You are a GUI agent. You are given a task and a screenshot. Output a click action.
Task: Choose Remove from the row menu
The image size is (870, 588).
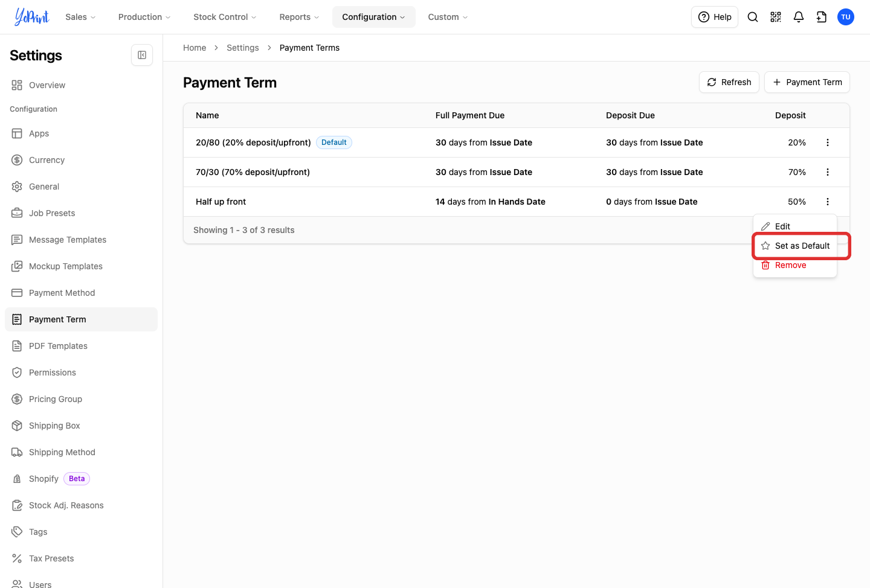click(x=795, y=265)
